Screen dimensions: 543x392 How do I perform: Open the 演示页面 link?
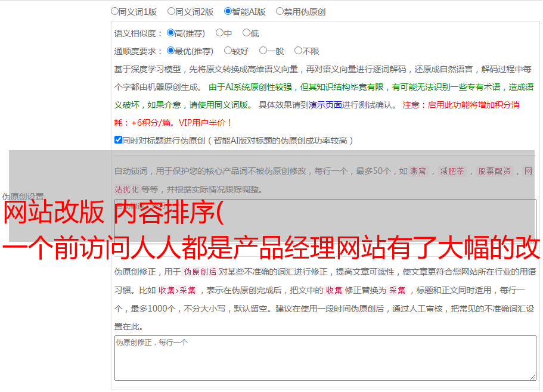[325, 105]
